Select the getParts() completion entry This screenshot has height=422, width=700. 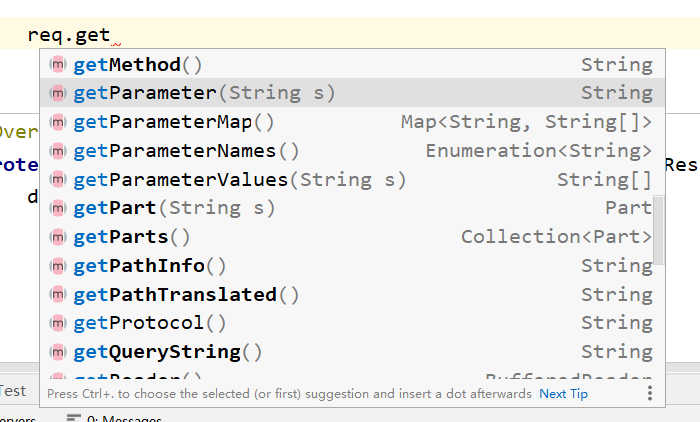(132, 237)
